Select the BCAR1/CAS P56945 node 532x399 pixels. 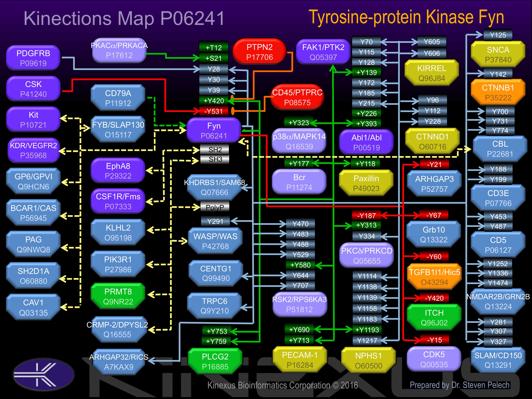coord(33,213)
